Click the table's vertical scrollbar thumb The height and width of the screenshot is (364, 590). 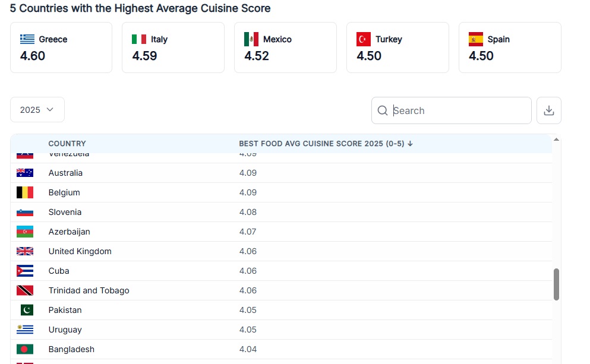pyautogui.click(x=556, y=284)
